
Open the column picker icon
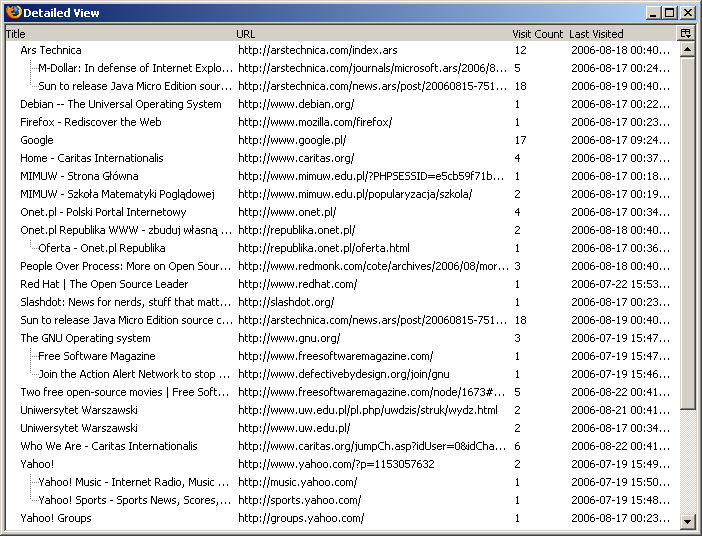pyautogui.click(x=686, y=34)
